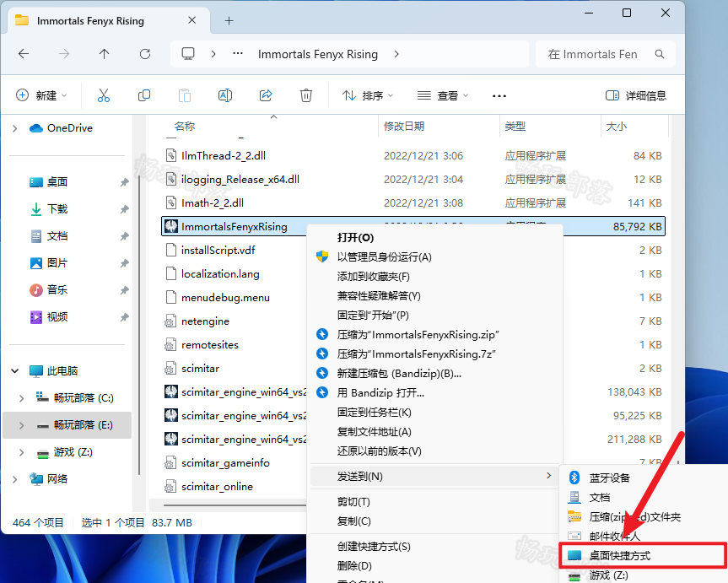The image size is (728, 583).
Task: Click the search magnifier icon
Action: pyautogui.click(x=660, y=54)
